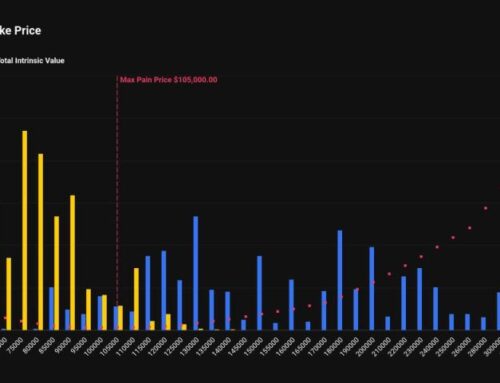The height and width of the screenshot is (383, 500).
Task: Click the 90000 x-axis label
Action: 63,346
